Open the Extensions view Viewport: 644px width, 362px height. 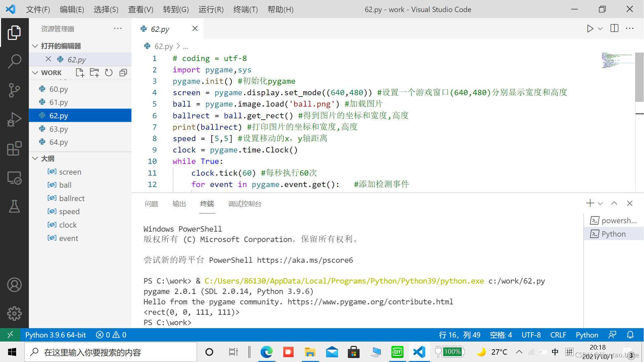pyautogui.click(x=14, y=148)
